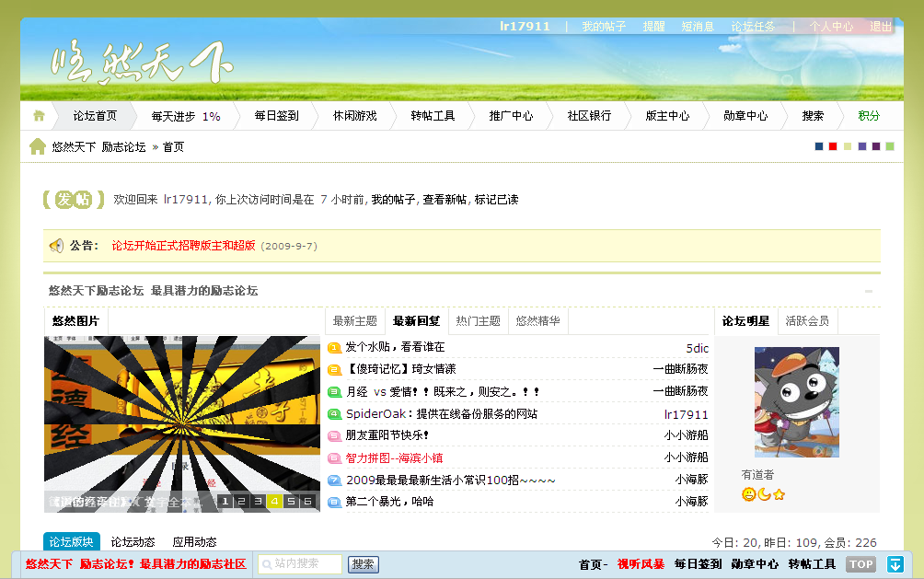Open the 活跃会员 tab
This screenshot has height=579, width=924.
coord(806,321)
